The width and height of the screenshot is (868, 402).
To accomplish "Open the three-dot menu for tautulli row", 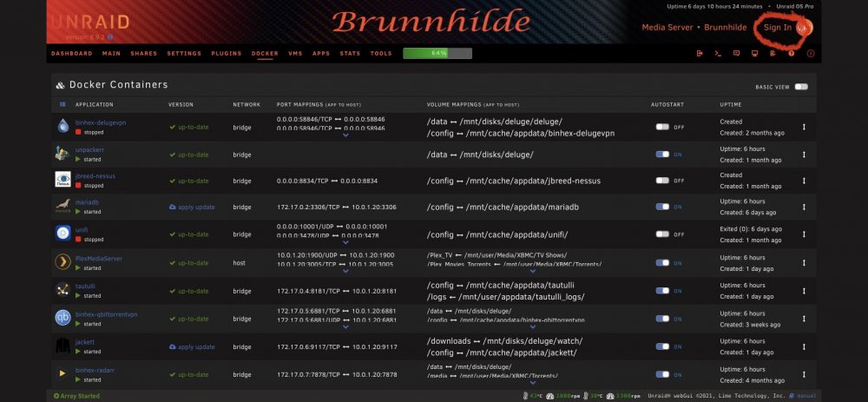I will point(804,291).
